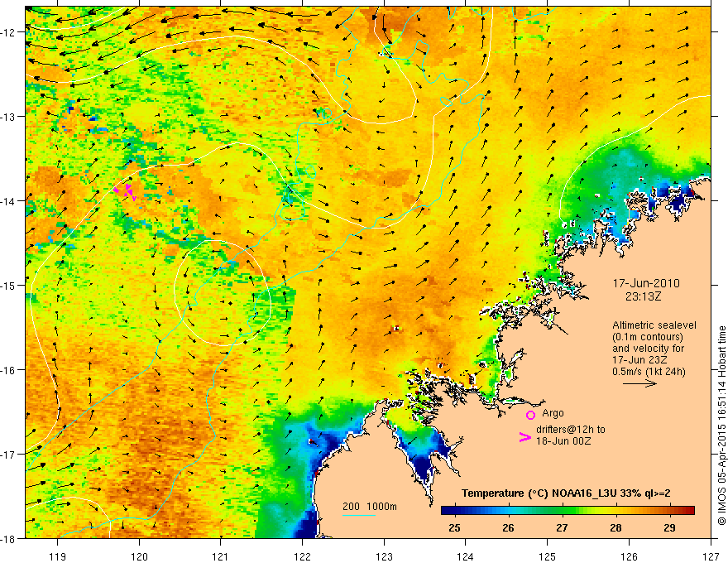Click the dark blue end of the temperature color bar
Viewport: 728px width, 563px height.
click(448, 510)
